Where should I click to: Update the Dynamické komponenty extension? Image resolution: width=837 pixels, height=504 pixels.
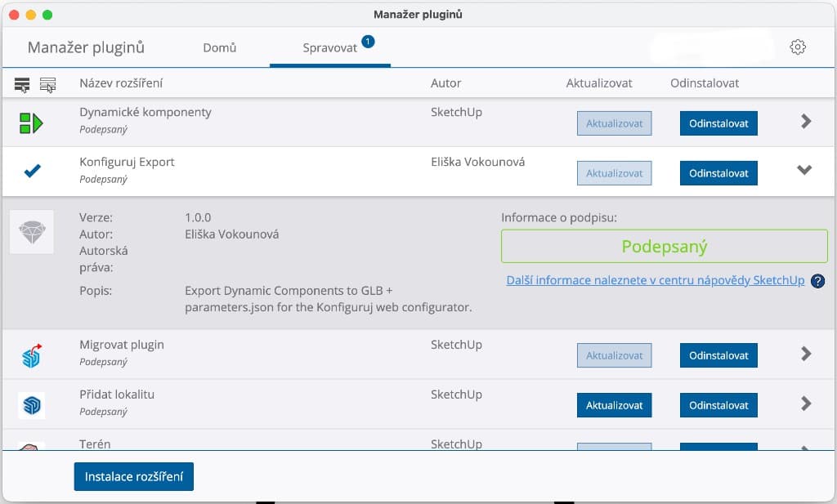614,123
